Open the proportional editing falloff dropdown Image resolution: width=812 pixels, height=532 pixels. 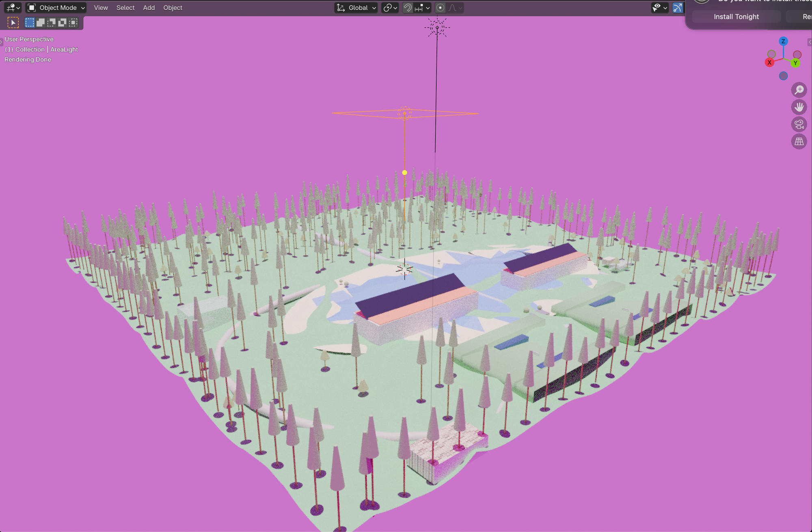455,8
